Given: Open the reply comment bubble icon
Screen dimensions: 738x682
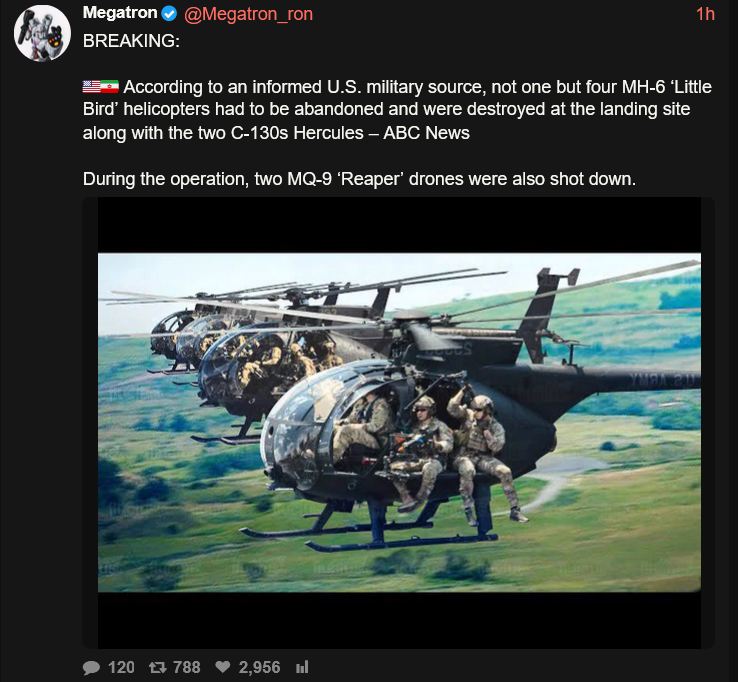Looking at the screenshot, I should [x=91, y=667].
